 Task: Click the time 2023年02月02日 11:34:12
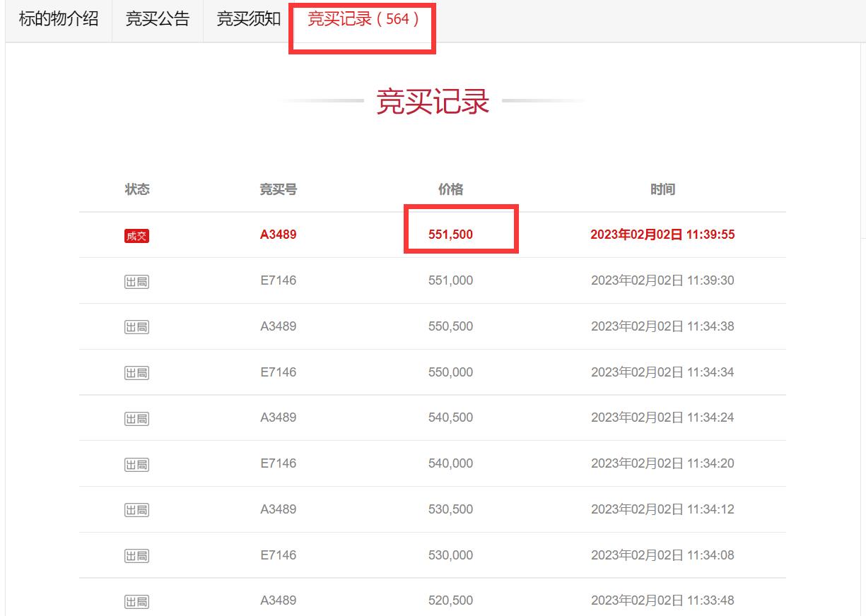click(x=663, y=509)
